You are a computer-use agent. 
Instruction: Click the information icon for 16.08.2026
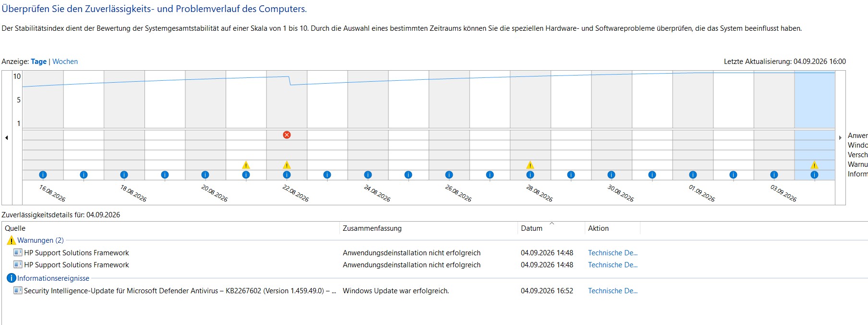(43, 175)
